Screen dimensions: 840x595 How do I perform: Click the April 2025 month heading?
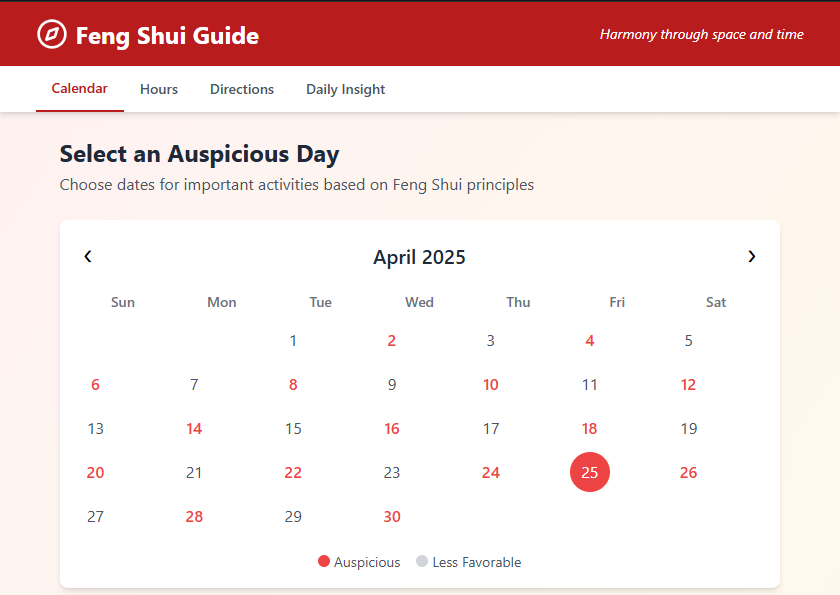419,257
